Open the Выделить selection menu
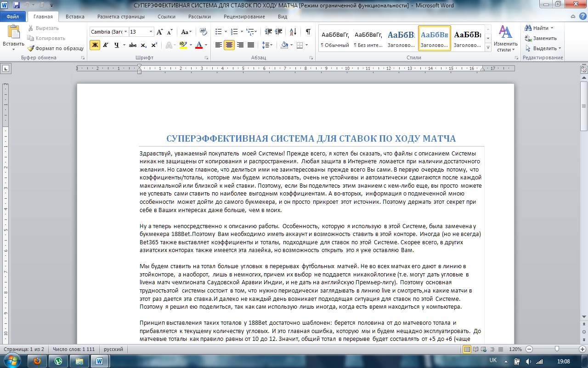Screen dimensions: 588x368 pyautogui.click(x=543, y=48)
